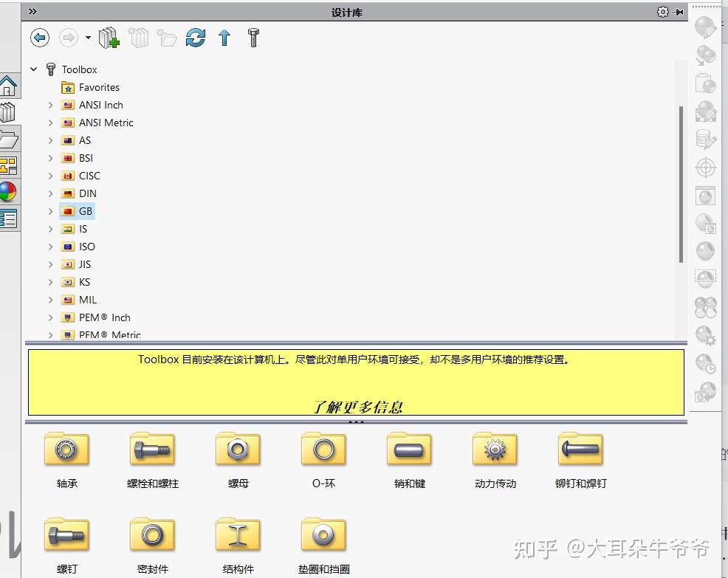Viewport: 728px width, 578px height.
Task: Open the O-环 O-ring folder
Action: 323,449
